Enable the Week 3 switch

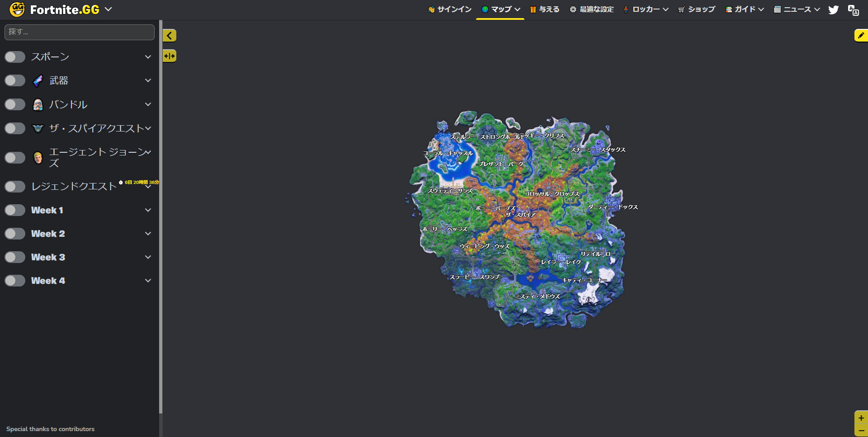[x=15, y=257]
